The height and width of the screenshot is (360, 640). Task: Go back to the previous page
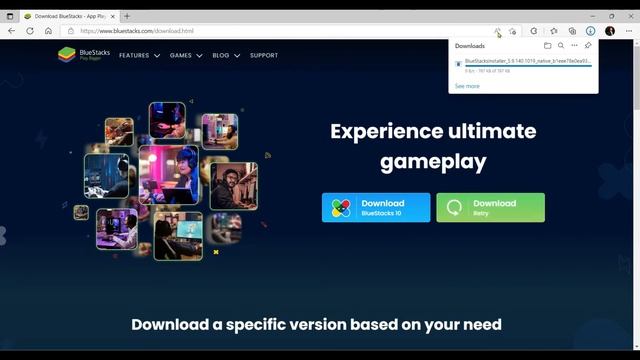pos(11,31)
